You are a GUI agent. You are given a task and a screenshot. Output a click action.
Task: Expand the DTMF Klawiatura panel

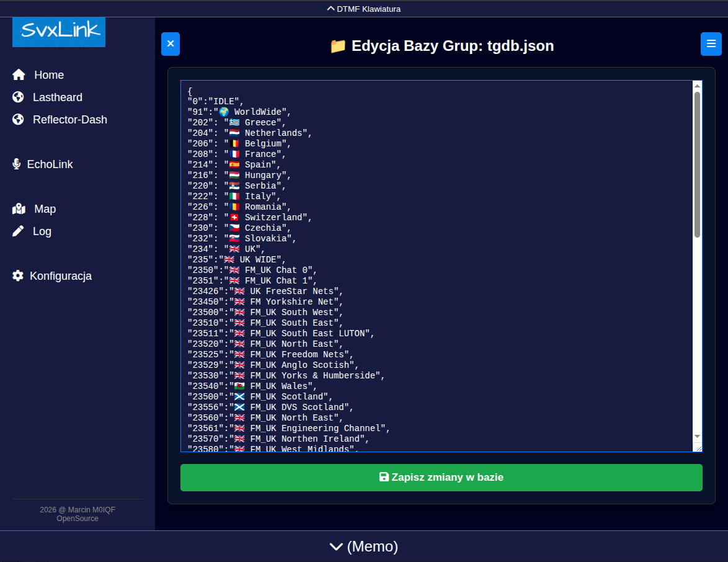pyautogui.click(x=364, y=9)
